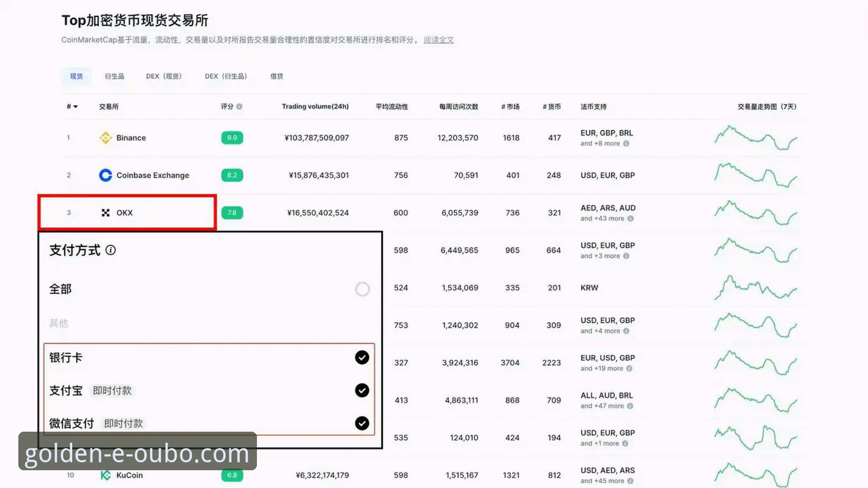Open the KRW row's 7-day sparkline

pos(756,288)
